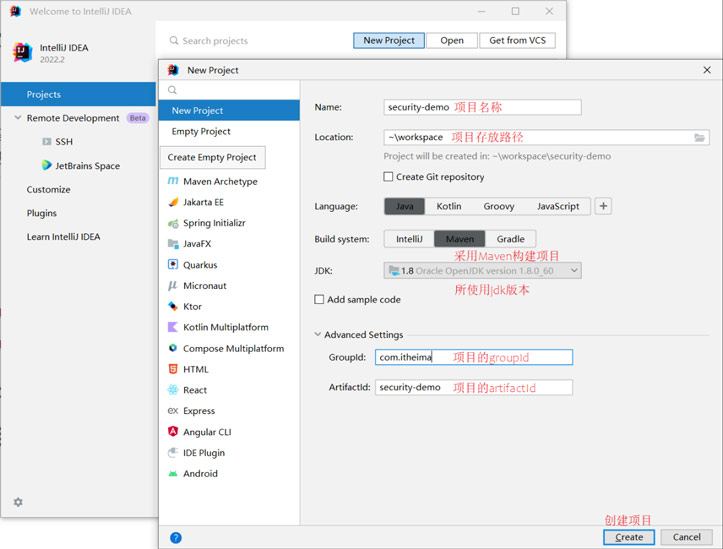The width and height of the screenshot is (723, 549).
Task: Open the JDK version dropdown
Action: [x=482, y=271]
